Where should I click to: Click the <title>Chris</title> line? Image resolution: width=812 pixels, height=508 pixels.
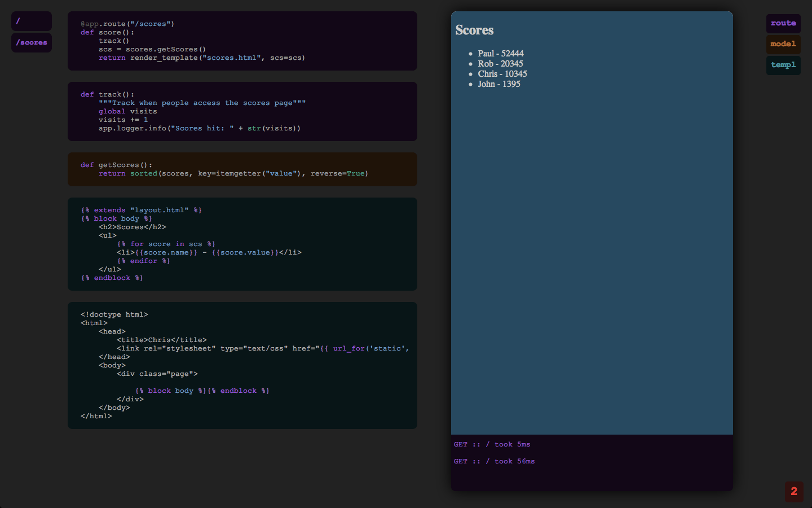(x=161, y=340)
